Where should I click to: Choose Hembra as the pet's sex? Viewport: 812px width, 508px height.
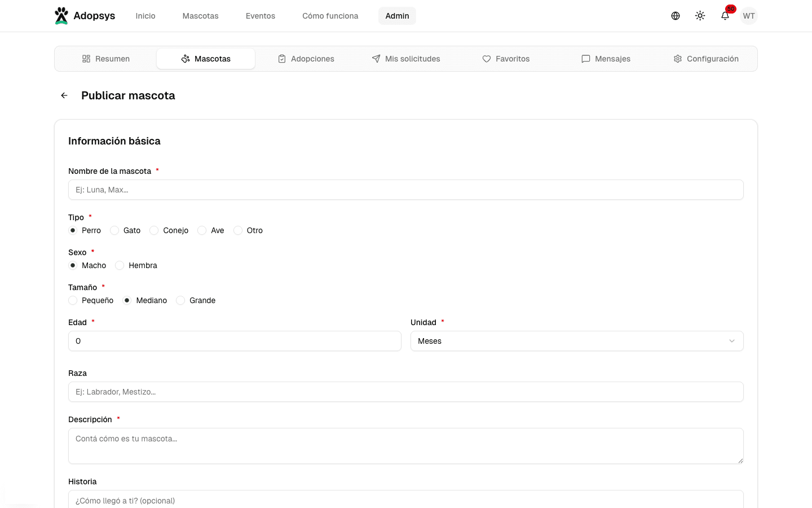coord(120,265)
